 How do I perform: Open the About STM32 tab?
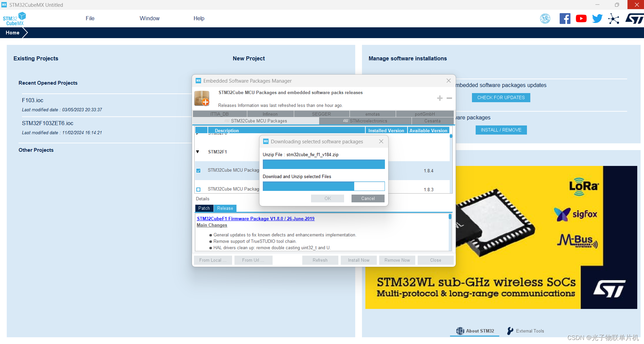point(475,331)
